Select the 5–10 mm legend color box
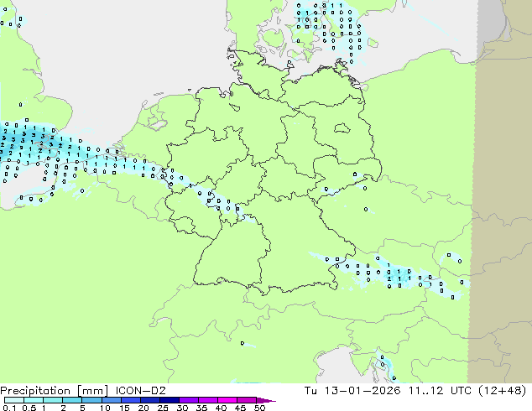This screenshot has width=532, height=411. click(91, 400)
